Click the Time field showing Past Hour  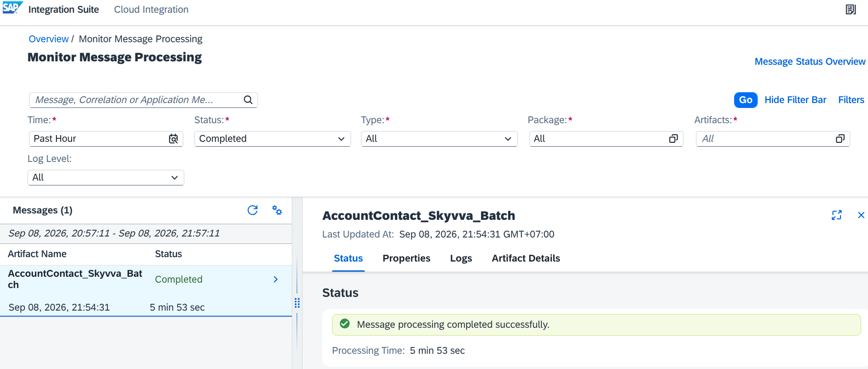(x=106, y=139)
